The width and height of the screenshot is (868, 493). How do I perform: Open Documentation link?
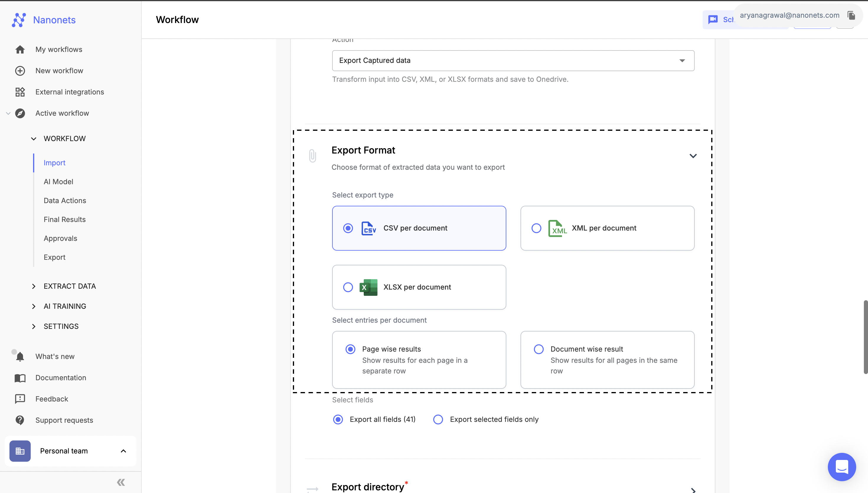point(61,378)
